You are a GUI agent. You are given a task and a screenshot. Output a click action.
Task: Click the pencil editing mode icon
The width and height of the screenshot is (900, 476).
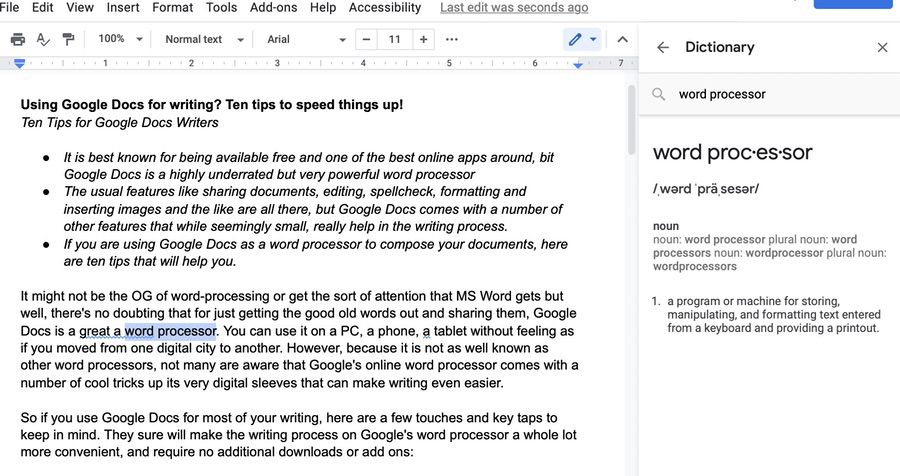[575, 39]
